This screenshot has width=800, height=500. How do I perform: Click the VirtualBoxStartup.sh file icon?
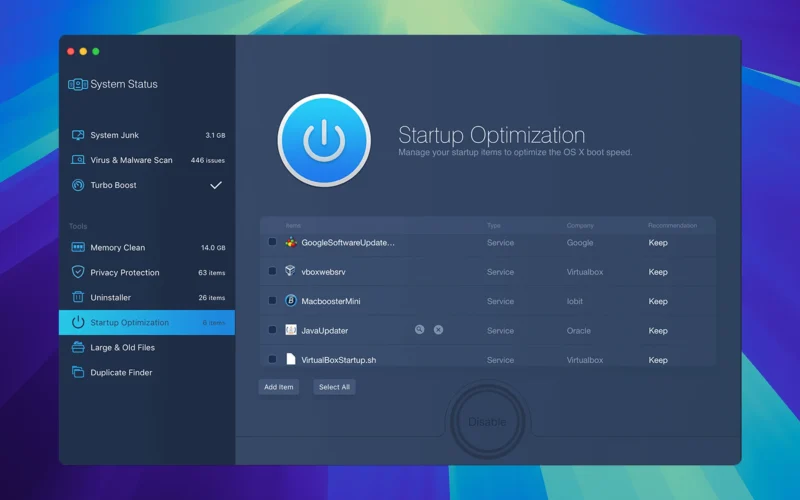click(291, 359)
